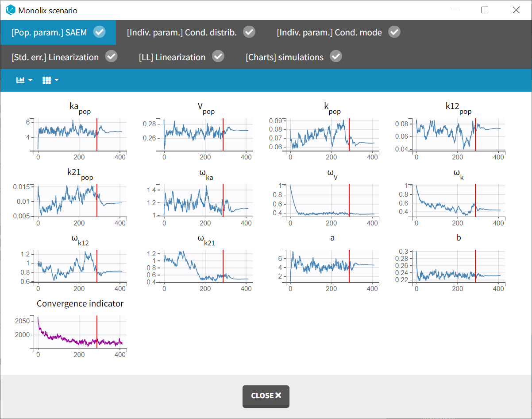
Task: Click checkmark icon next to Cond. mode
Action: coord(394,32)
